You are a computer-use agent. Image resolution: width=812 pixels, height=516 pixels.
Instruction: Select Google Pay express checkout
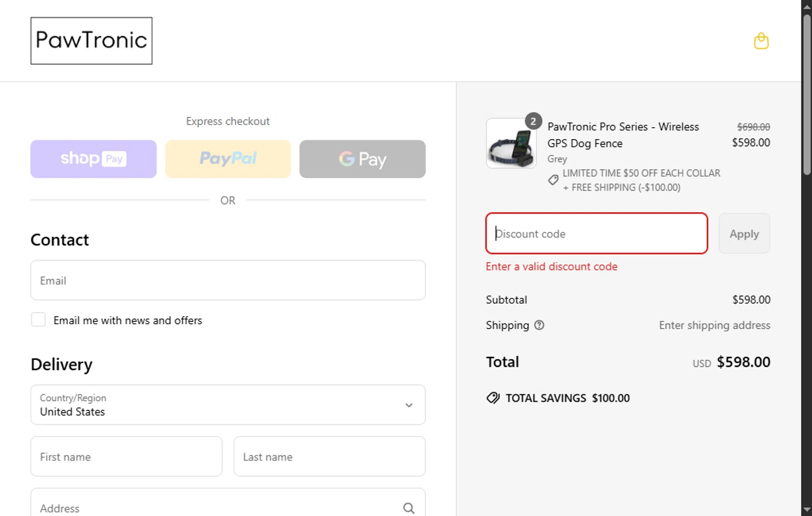coord(362,159)
